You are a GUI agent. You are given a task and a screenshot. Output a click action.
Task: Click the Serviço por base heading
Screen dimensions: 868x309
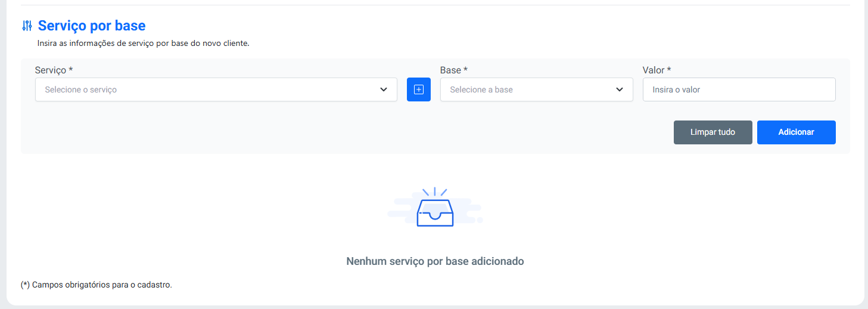coord(92,26)
